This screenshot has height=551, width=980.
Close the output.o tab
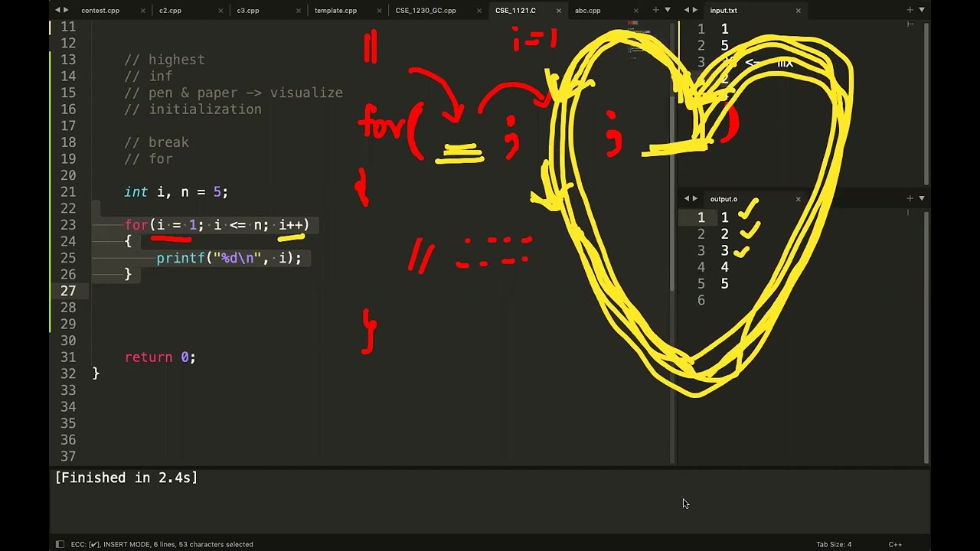click(798, 199)
